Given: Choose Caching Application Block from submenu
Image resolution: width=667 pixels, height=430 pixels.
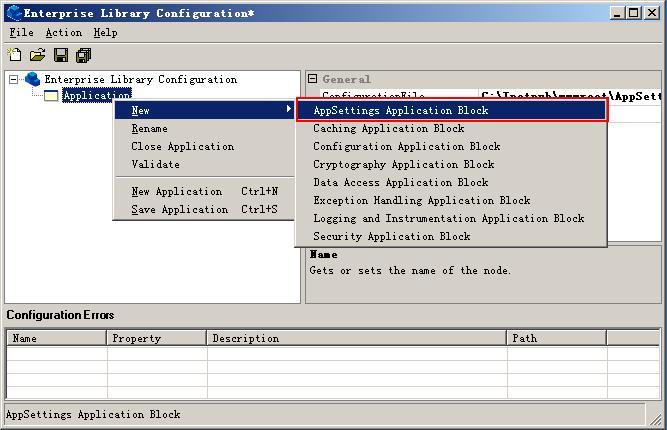Looking at the screenshot, I should 388,129.
